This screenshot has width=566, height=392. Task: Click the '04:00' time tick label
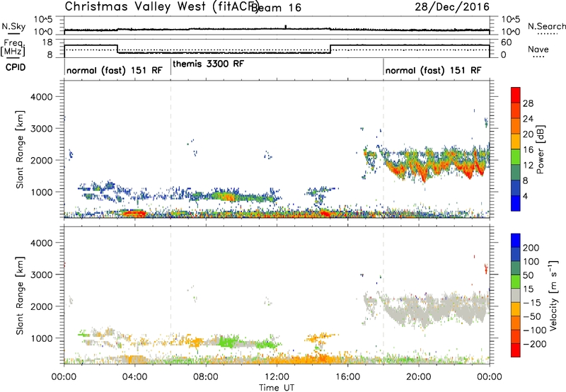click(x=135, y=377)
